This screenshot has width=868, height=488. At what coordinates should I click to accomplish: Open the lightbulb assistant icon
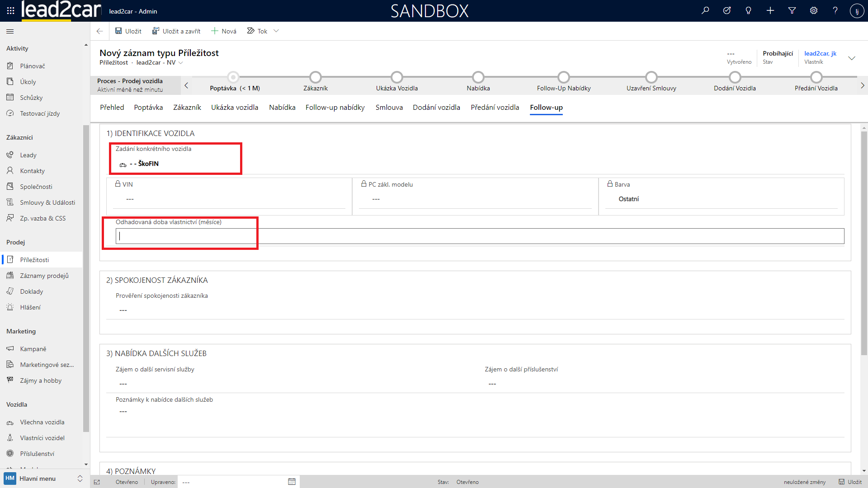[x=749, y=10]
